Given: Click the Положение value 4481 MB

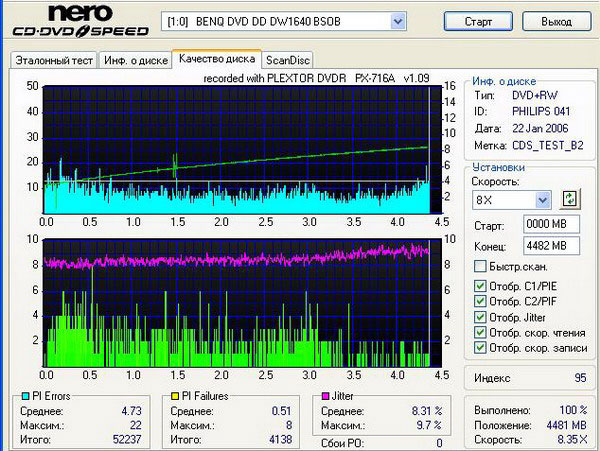Looking at the screenshot, I should (566, 425).
